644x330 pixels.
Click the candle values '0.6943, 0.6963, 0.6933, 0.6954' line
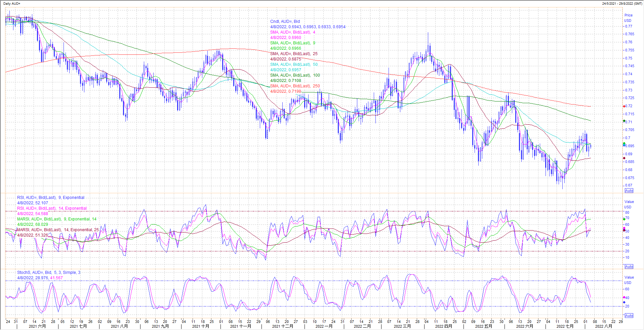tap(308, 27)
